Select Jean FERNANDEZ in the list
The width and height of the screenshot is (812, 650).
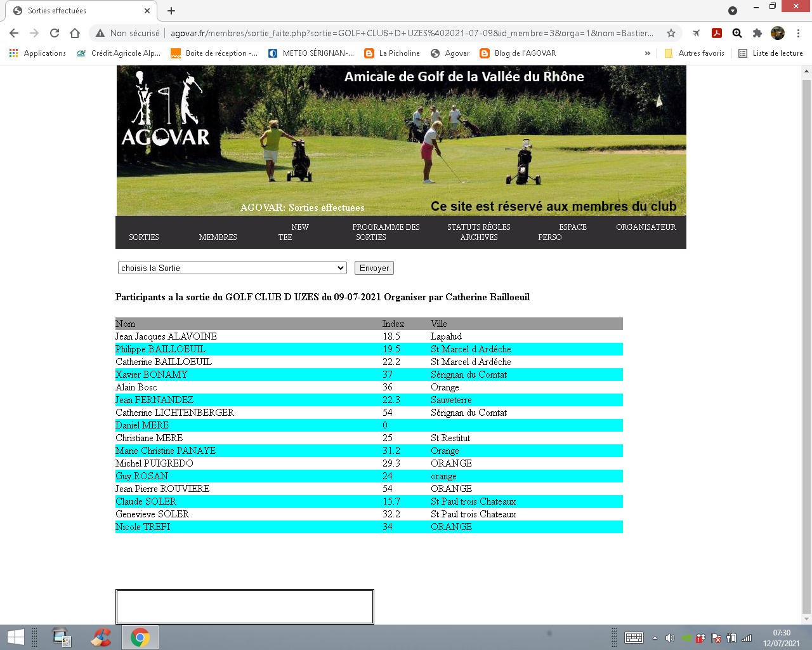coord(154,400)
